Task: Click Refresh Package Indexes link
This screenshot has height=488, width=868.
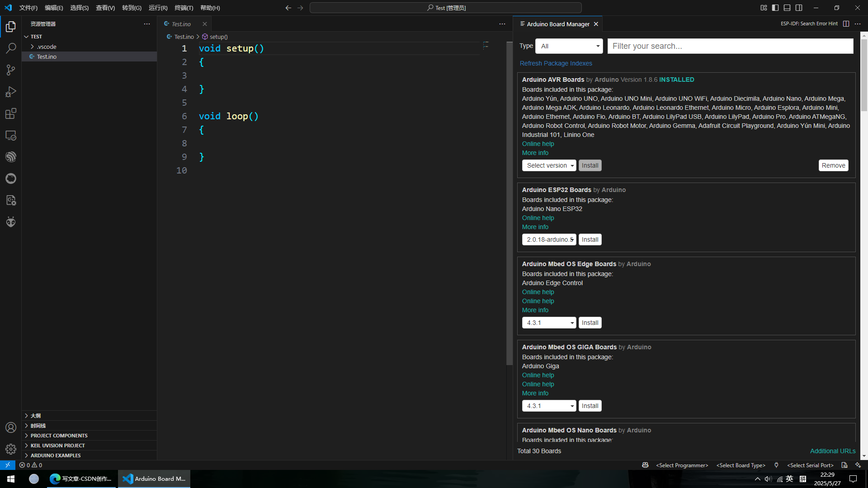Action: (x=556, y=63)
